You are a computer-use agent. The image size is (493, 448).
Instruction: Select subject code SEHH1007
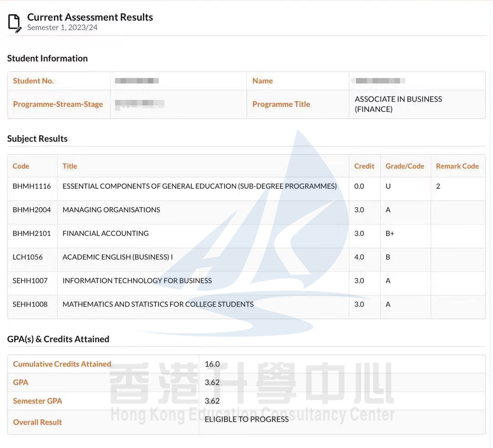(x=30, y=281)
